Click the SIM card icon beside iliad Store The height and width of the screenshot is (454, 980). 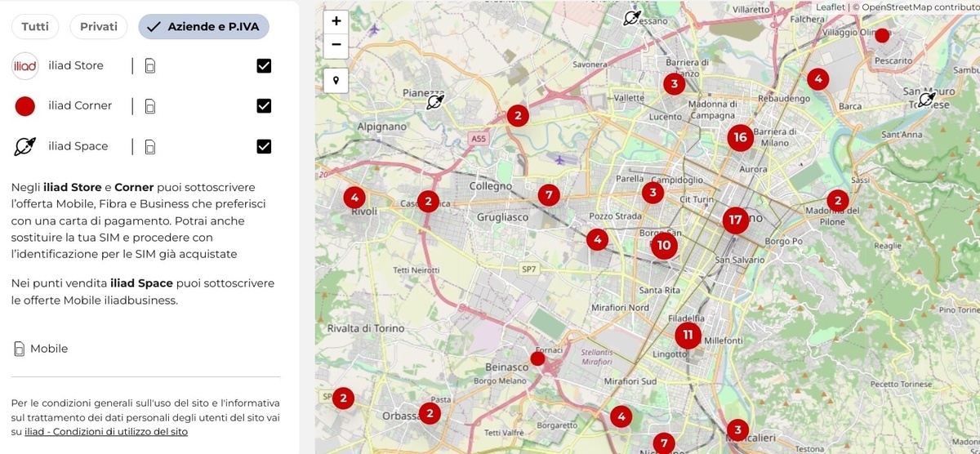149,66
